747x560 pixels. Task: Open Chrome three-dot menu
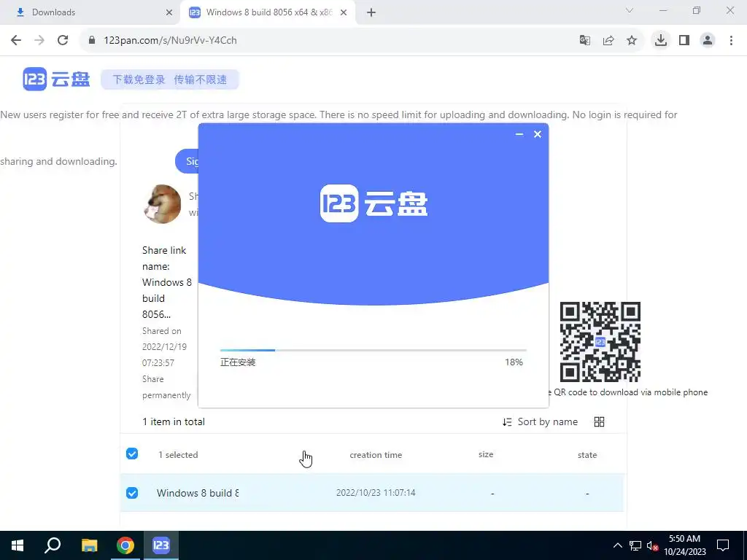click(x=731, y=41)
